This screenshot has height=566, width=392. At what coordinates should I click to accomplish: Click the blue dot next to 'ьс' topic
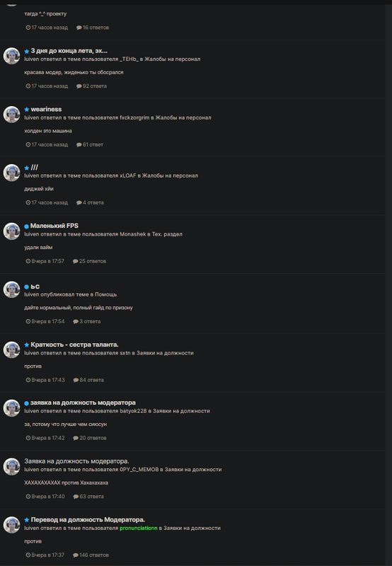tap(26, 287)
